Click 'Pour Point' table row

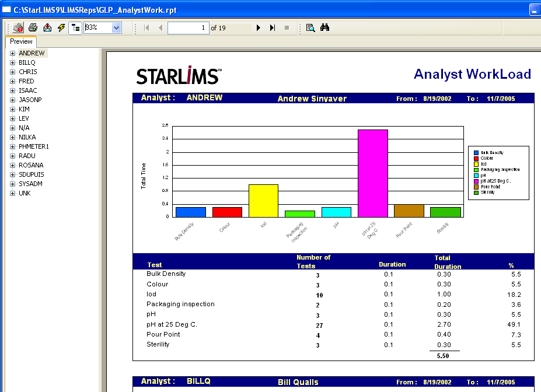pos(334,334)
